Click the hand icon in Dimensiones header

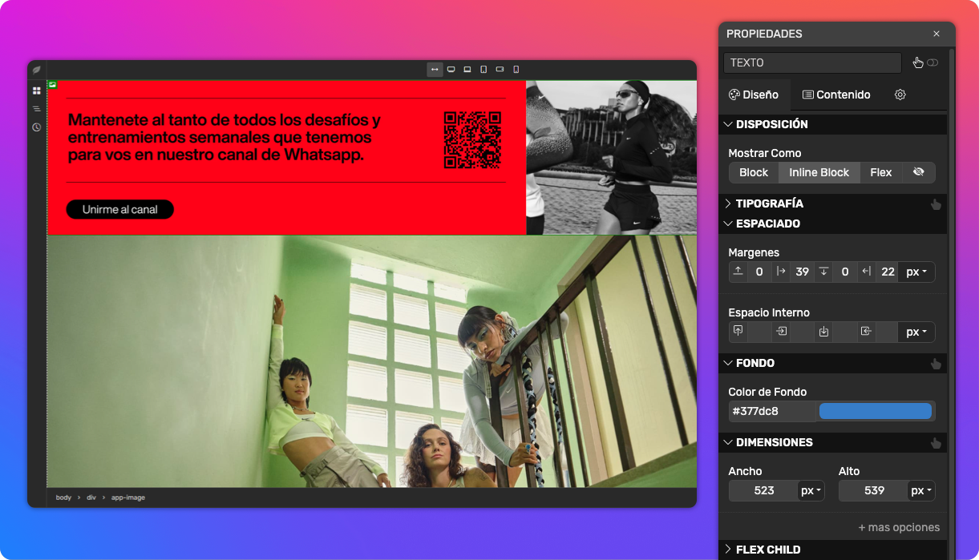(x=936, y=443)
